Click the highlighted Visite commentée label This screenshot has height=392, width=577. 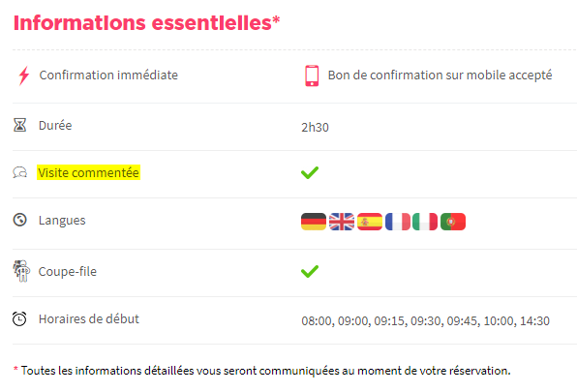[89, 172]
